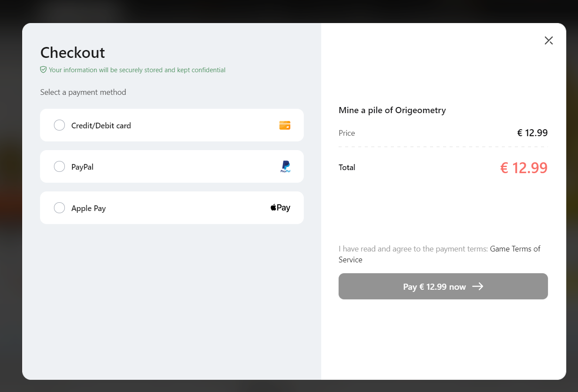Click the Pay € 12.99 now button
Image resolution: width=578 pixels, height=392 pixels.
click(443, 286)
